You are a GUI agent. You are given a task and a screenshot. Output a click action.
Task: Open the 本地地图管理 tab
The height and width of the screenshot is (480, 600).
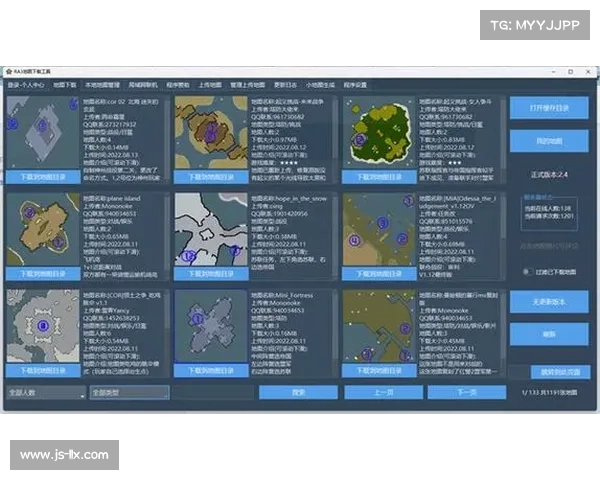click(x=102, y=85)
